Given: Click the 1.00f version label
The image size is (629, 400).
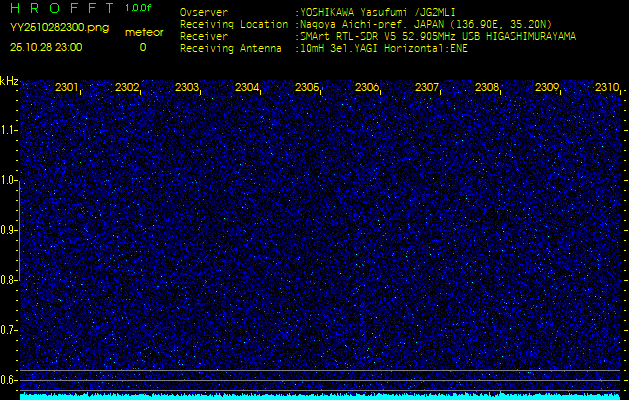Looking at the screenshot, I should tap(139, 8).
